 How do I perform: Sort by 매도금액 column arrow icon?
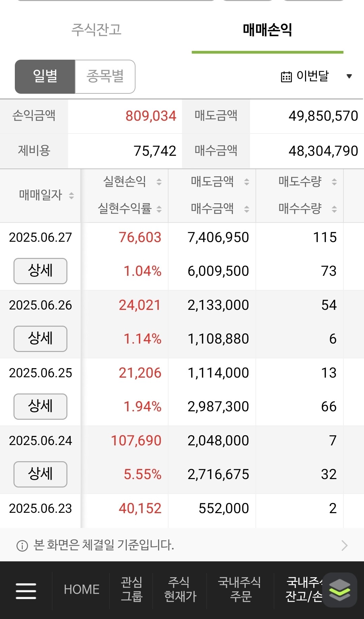[247, 182]
